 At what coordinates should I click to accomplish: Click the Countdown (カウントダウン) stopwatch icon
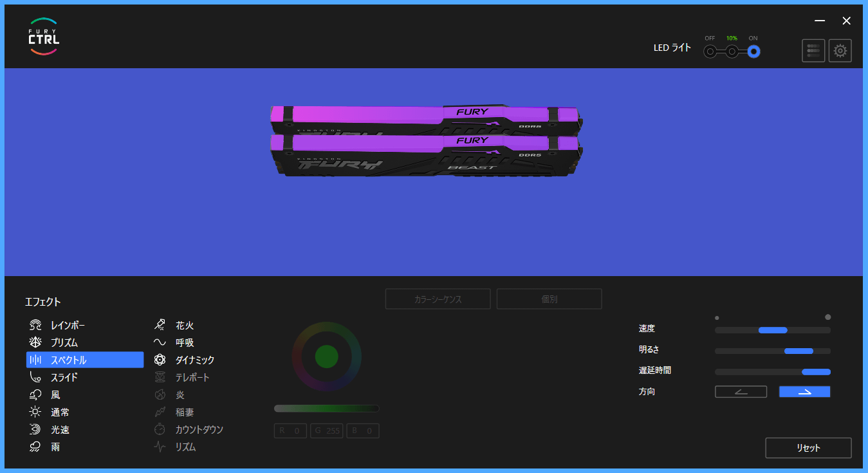click(160, 430)
